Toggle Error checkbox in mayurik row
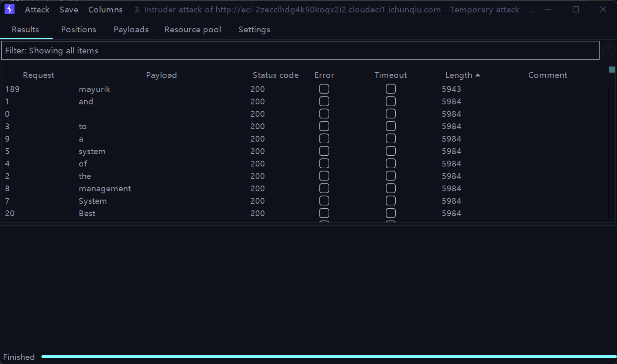 pos(324,89)
